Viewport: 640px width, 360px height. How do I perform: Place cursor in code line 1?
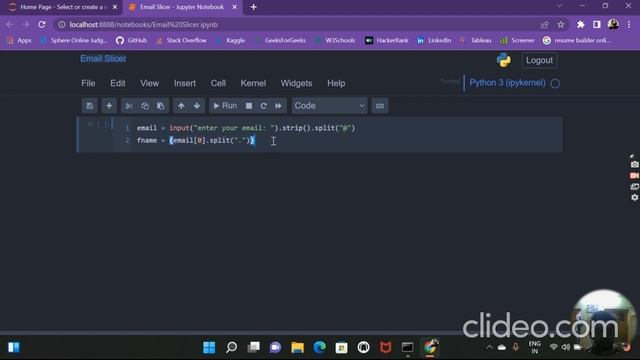246,128
